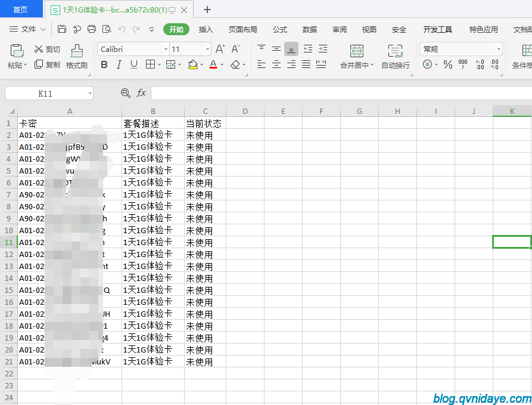Decrease font size with A- icon
This screenshot has height=405, width=532.
coord(235,50)
